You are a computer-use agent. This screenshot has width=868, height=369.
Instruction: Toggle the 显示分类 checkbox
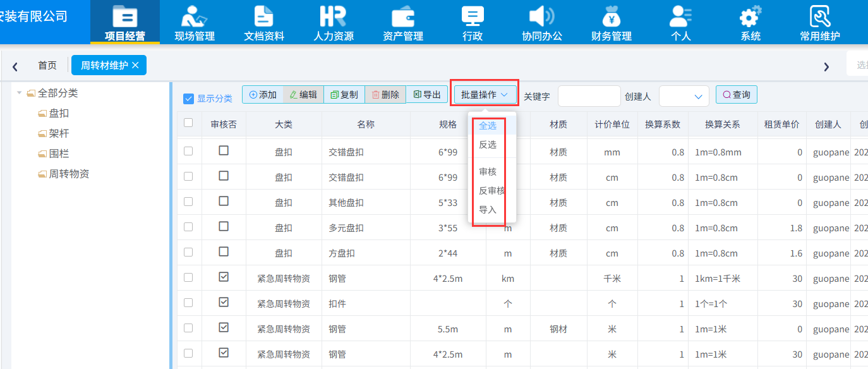188,99
